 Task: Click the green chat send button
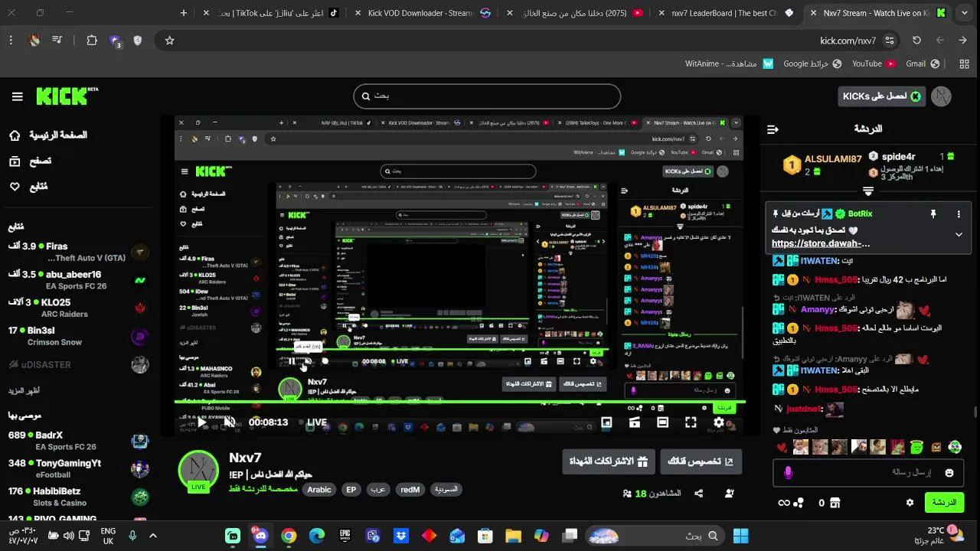click(944, 503)
